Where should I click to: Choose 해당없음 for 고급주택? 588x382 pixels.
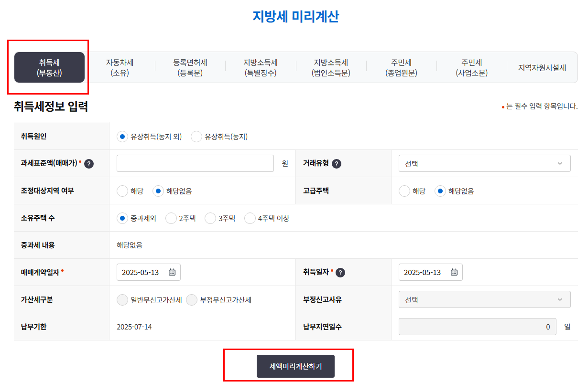(x=440, y=191)
